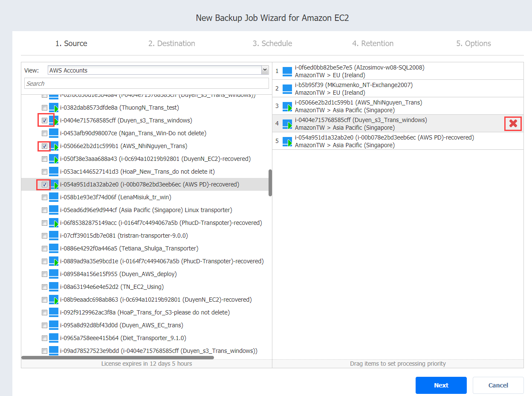Uncheck the i-0404e715768585cff Duyen_s3_Trans_windows checkbox
Screen dimensions: 532x396
[x=44, y=120]
